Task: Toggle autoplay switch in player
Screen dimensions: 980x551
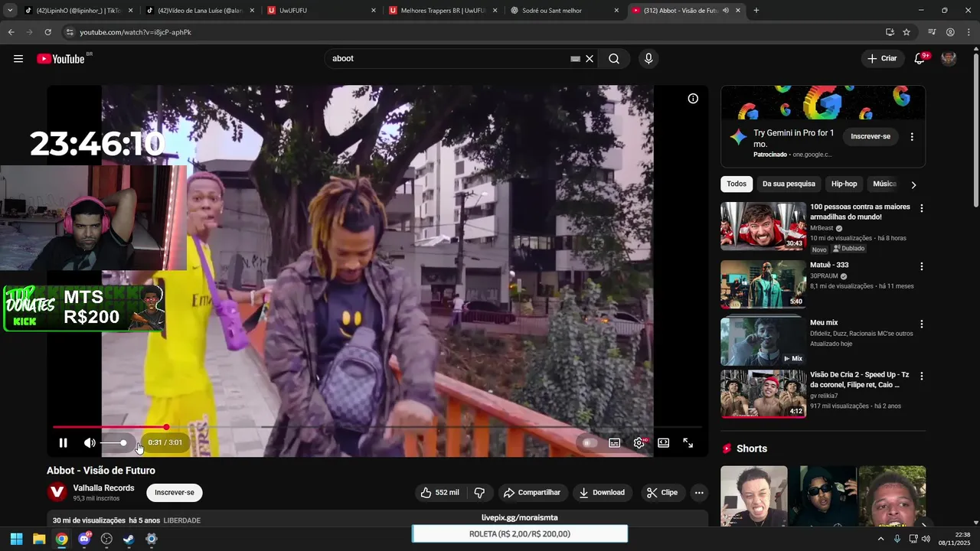Action: click(589, 443)
